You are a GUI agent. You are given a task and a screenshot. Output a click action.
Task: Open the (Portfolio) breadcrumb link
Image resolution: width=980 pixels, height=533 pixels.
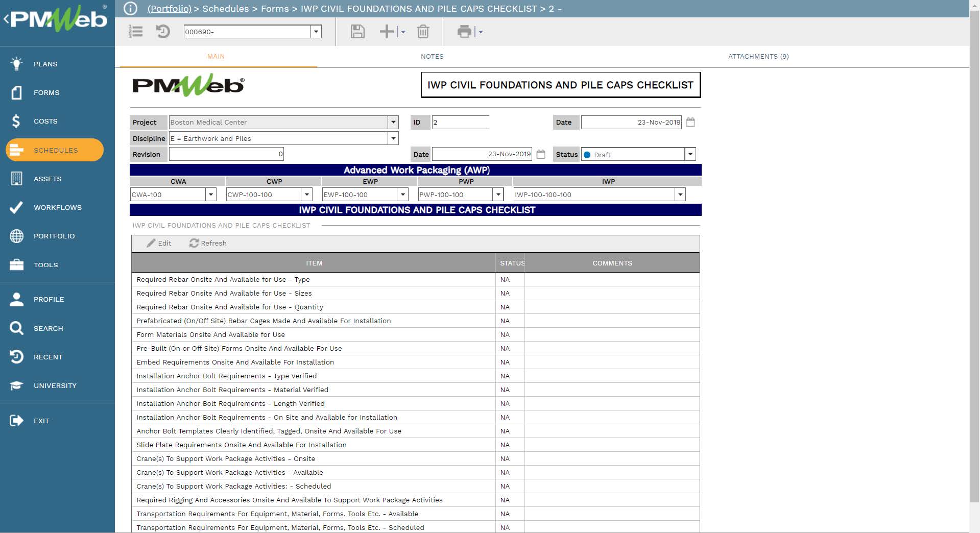pyautogui.click(x=169, y=9)
